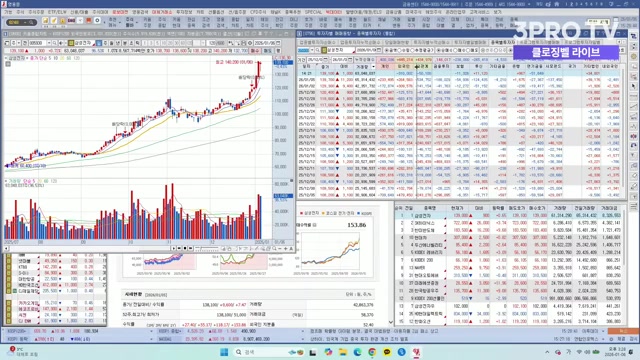
Task: Click the 매도 sell button in the chart window
Action: tap(267, 51)
